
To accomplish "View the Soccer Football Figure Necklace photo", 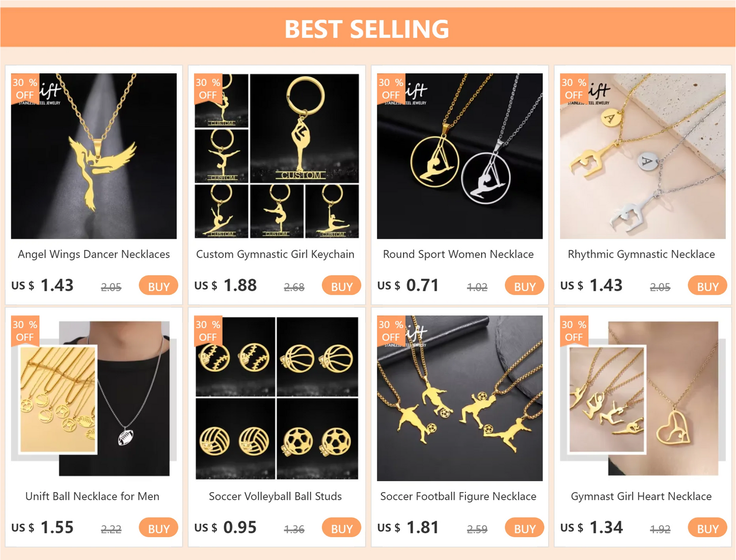I will [x=459, y=398].
